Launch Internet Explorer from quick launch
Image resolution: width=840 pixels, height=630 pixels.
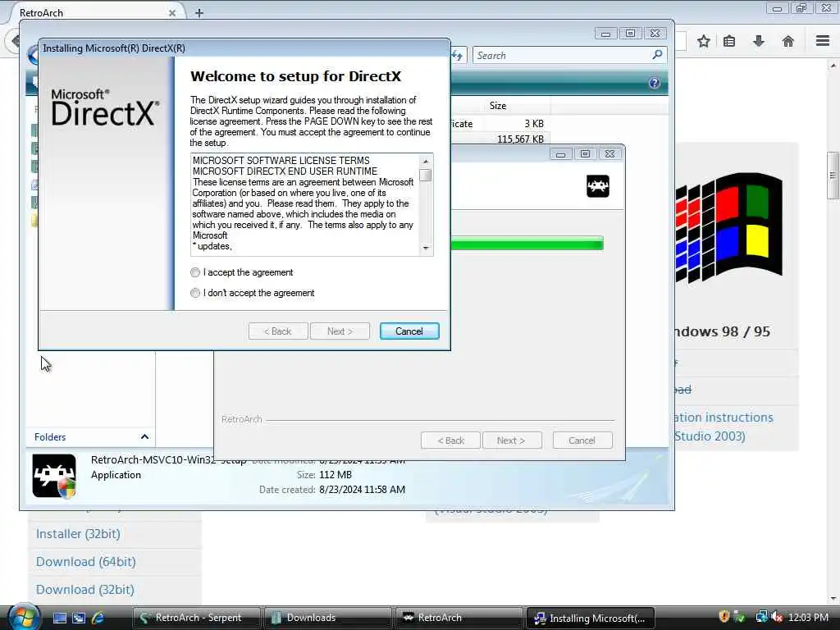click(x=98, y=618)
